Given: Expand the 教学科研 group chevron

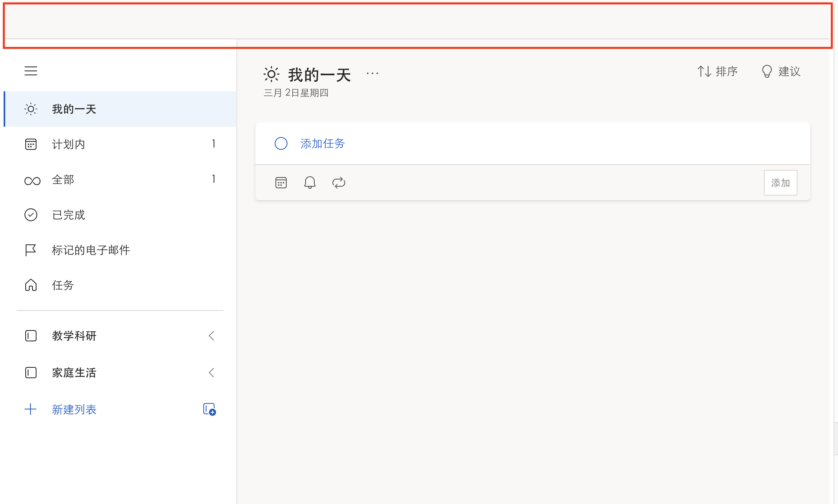Looking at the screenshot, I should tap(212, 336).
